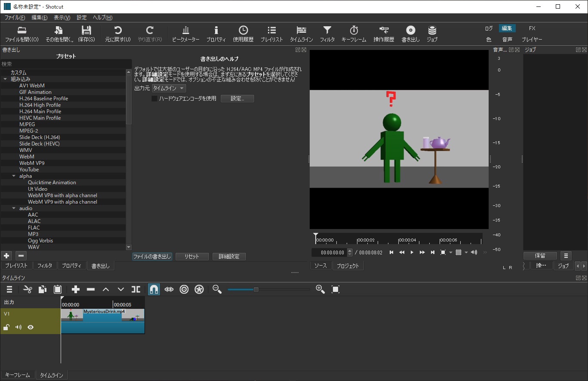Open grid dropdown arrow beside player grid icon
Image resolution: width=588 pixels, height=381 pixels.
click(x=466, y=253)
